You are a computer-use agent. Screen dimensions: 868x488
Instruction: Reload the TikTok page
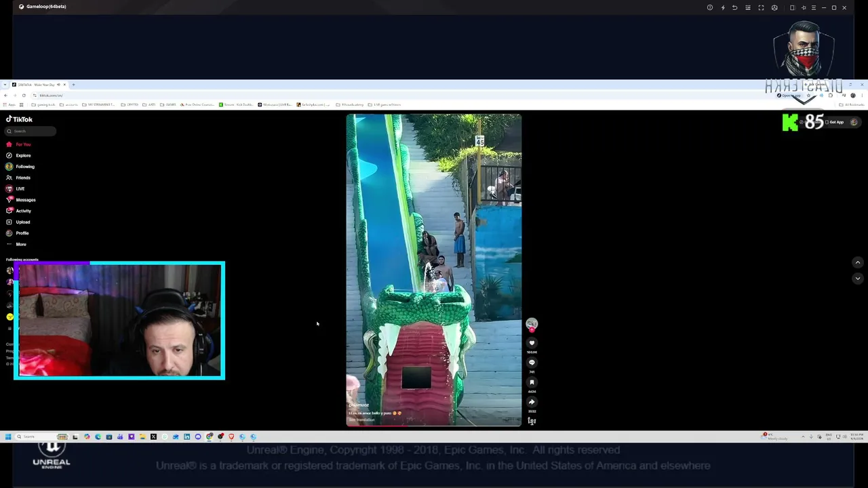coord(24,95)
